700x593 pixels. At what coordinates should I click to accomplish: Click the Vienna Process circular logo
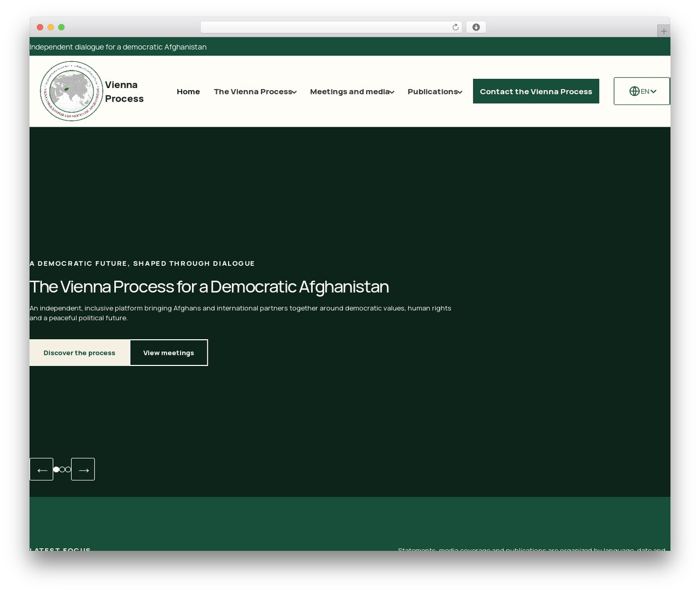(72, 91)
